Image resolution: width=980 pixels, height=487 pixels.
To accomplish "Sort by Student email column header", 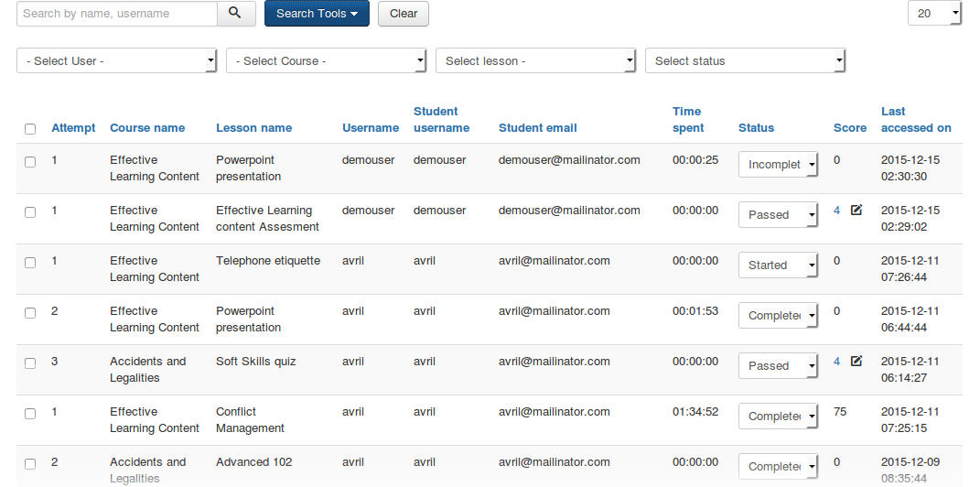I will (x=537, y=128).
